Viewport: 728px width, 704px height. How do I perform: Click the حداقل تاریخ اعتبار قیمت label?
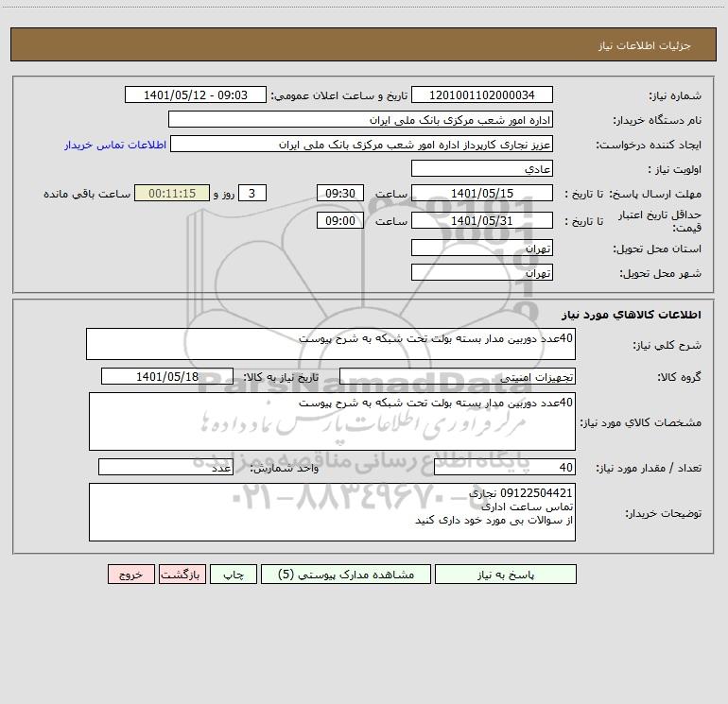pyautogui.click(x=659, y=221)
